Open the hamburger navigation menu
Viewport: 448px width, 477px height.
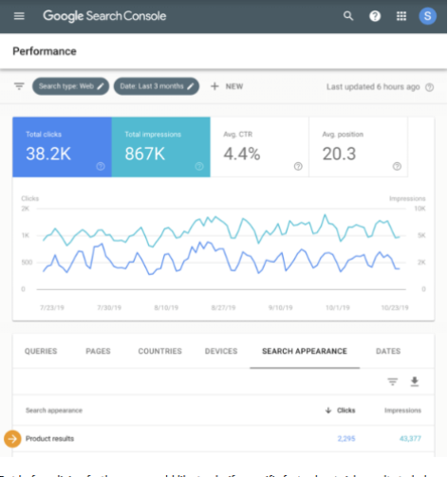point(19,16)
